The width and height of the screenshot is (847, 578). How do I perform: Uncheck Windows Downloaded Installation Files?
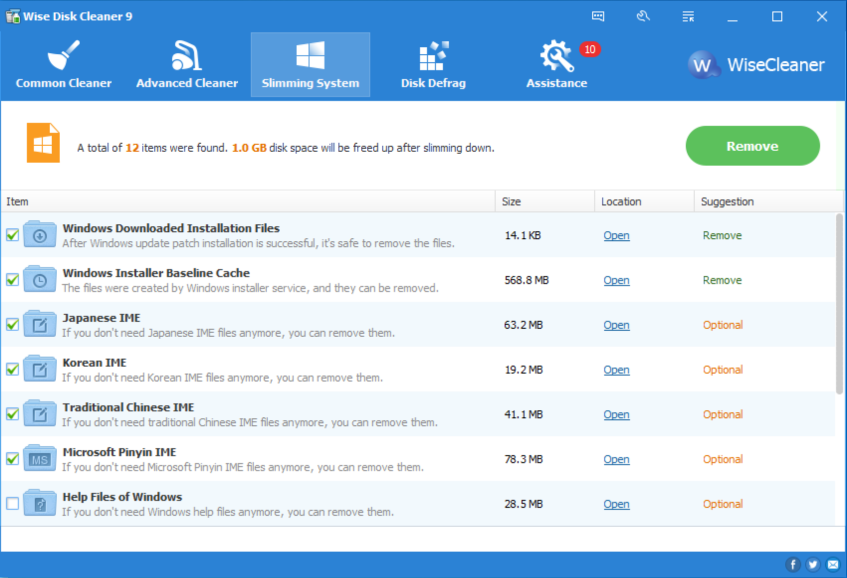pyautogui.click(x=13, y=235)
